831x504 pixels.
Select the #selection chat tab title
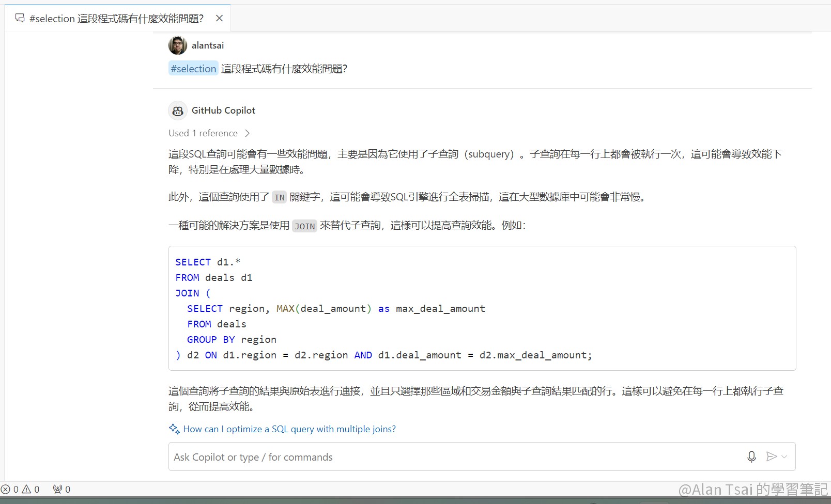coord(116,19)
